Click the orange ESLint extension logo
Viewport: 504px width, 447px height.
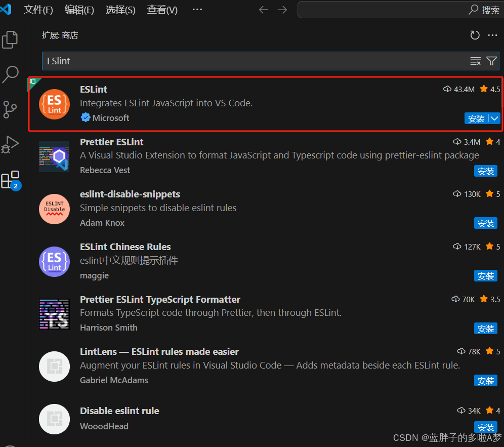tap(54, 104)
